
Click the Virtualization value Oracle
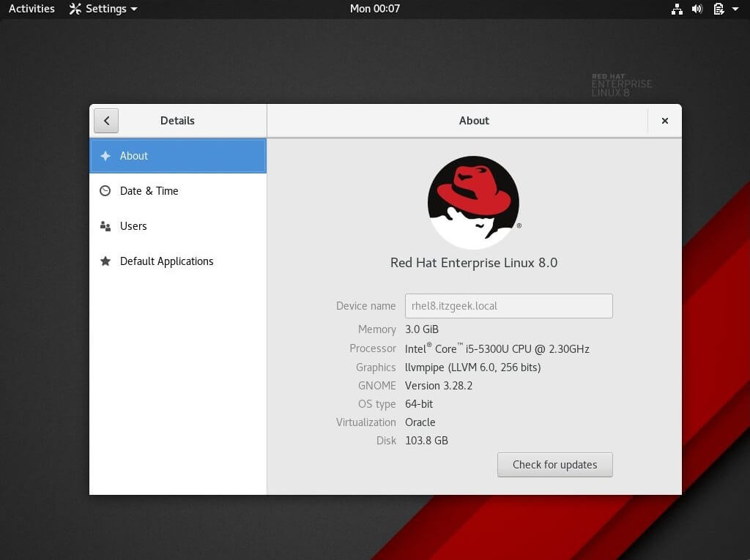[x=420, y=422]
